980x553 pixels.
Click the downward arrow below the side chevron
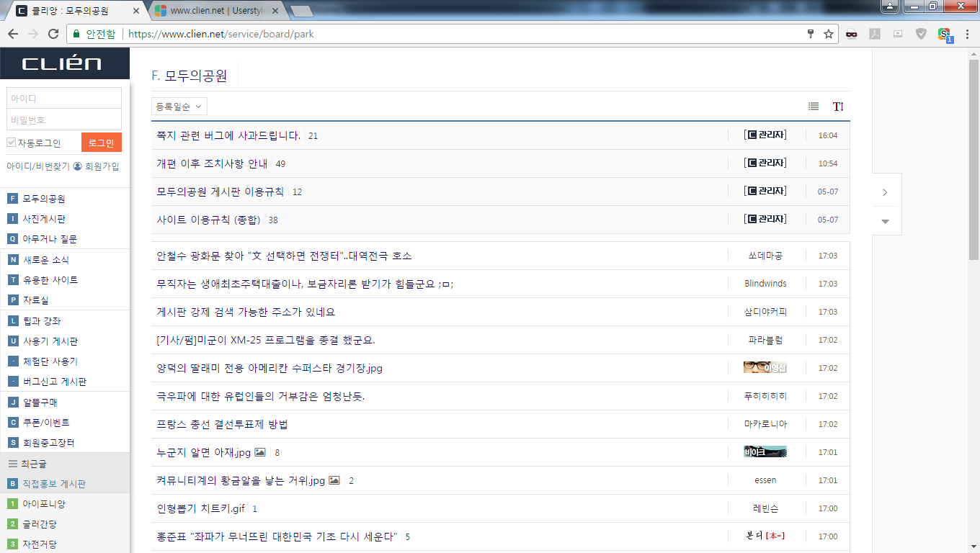886,222
